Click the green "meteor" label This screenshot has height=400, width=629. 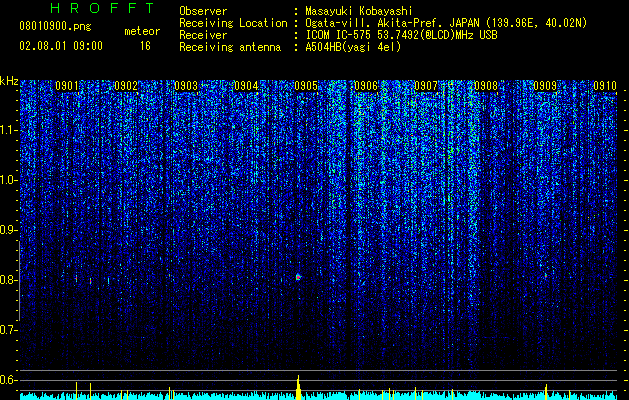coord(142,31)
